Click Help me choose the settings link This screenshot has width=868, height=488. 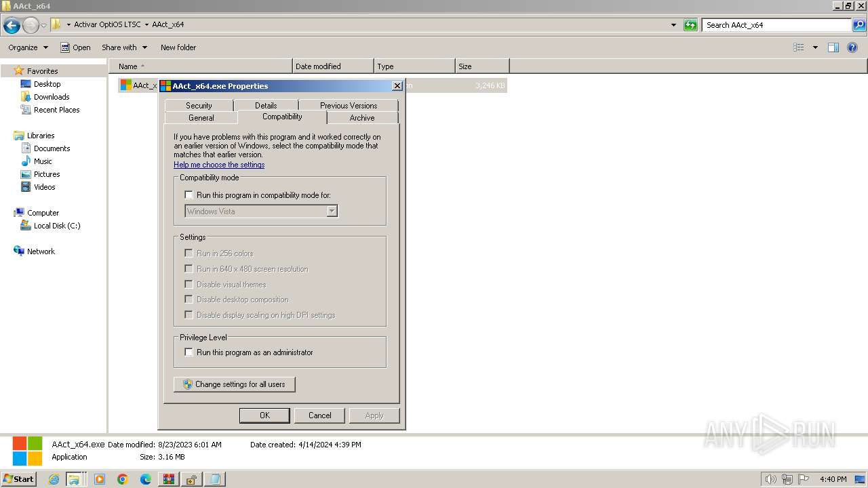coord(219,165)
